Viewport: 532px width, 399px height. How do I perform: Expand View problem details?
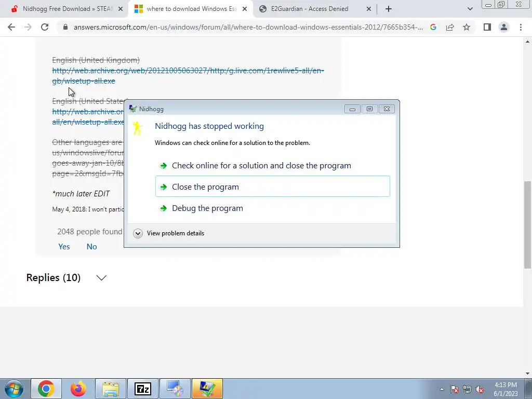pyautogui.click(x=169, y=233)
